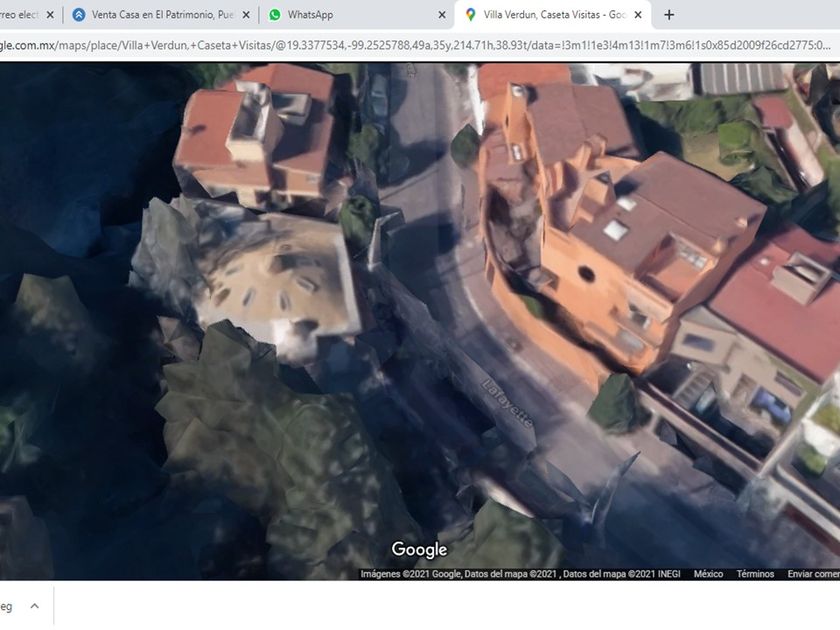Close the WhatsApp tab
The height and width of the screenshot is (630, 840).
tap(442, 15)
